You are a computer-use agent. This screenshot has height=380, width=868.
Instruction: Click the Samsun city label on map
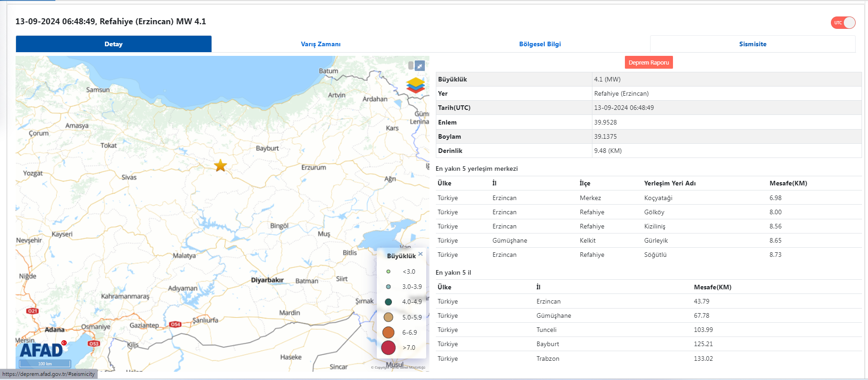click(x=98, y=90)
